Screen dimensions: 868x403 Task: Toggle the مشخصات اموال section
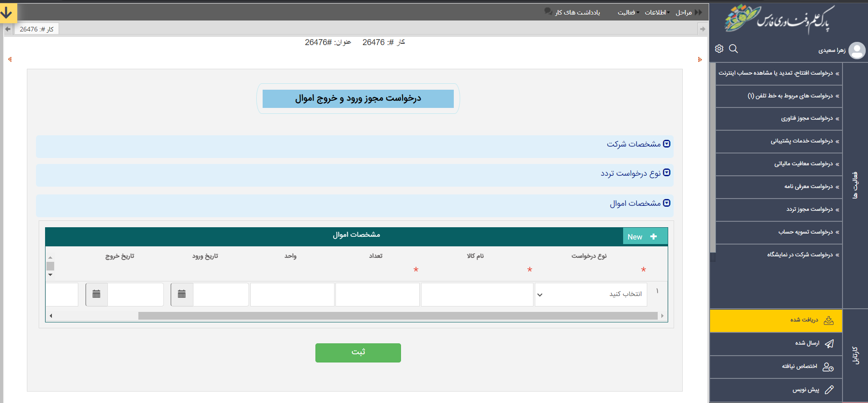pos(667,203)
